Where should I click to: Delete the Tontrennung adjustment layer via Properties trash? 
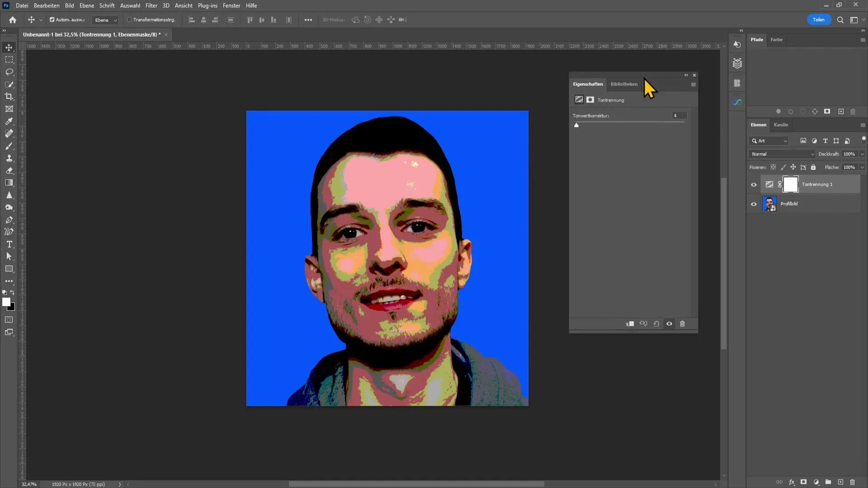(683, 324)
